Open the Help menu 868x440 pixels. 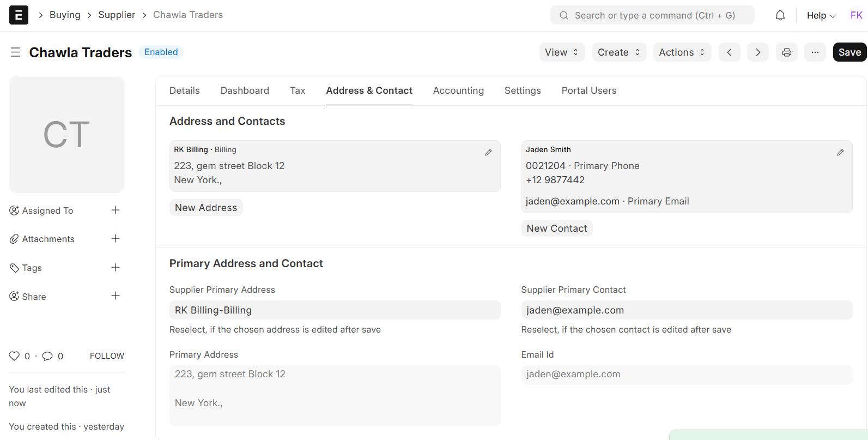click(x=821, y=15)
